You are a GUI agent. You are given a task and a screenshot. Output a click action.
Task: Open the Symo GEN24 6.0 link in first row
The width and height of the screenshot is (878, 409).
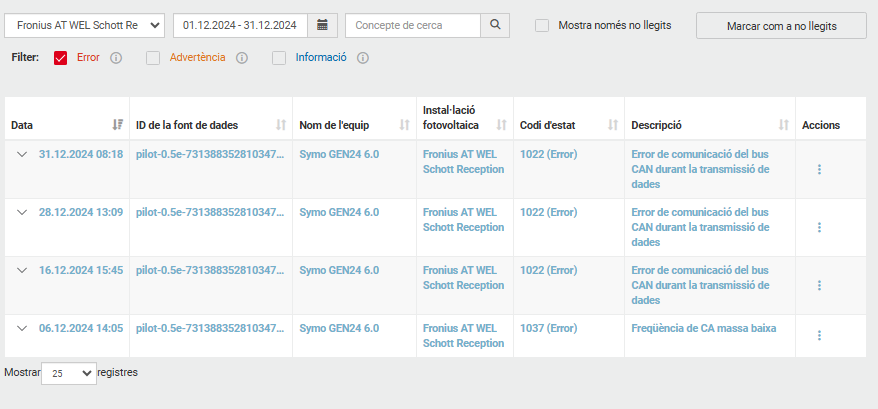(x=339, y=154)
